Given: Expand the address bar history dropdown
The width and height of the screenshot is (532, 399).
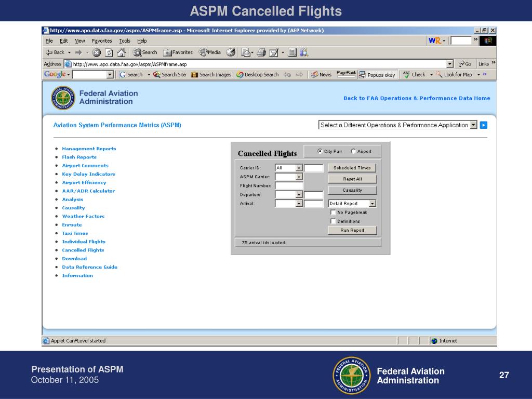Looking at the screenshot, I should [x=450, y=64].
